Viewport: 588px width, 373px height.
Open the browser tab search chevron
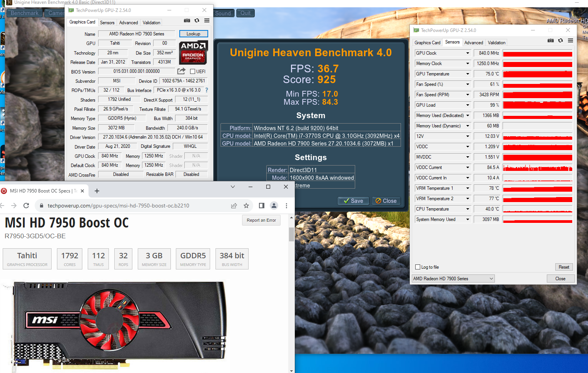coord(233,187)
